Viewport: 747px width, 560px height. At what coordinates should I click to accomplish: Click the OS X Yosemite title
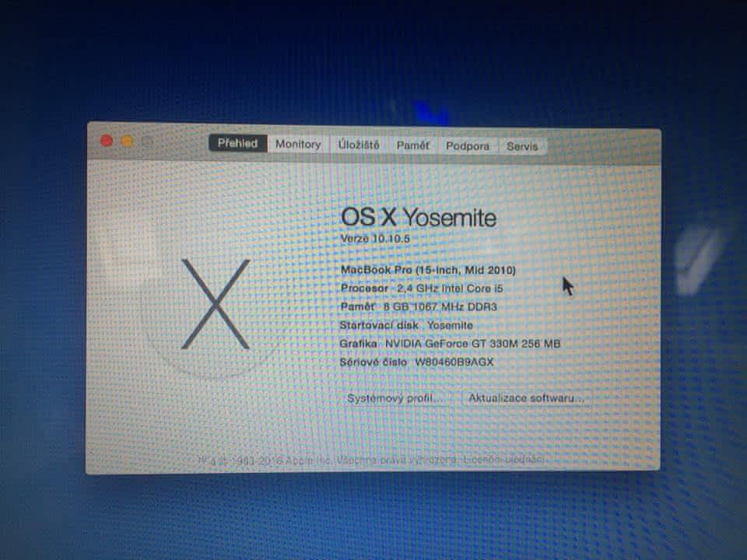[419, 217]
